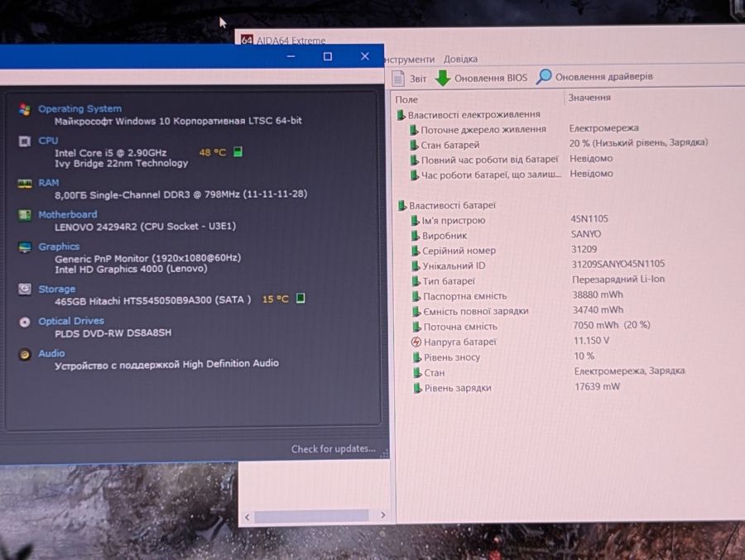Click the icon beside Виробник row
Image resolution: width=745 pixels, height=560 pixels.
coord(416,235)
